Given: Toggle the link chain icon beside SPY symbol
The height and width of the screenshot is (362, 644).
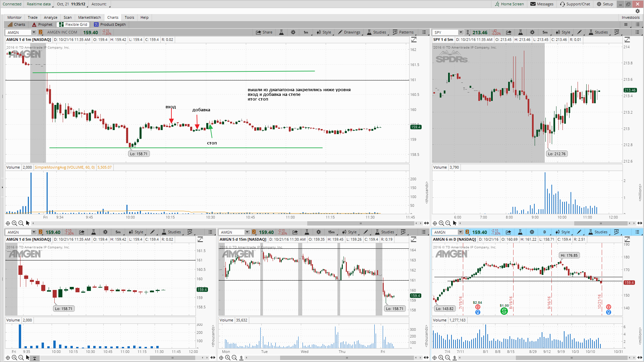Looking at the screenshot, I should [x=468, y=33].
